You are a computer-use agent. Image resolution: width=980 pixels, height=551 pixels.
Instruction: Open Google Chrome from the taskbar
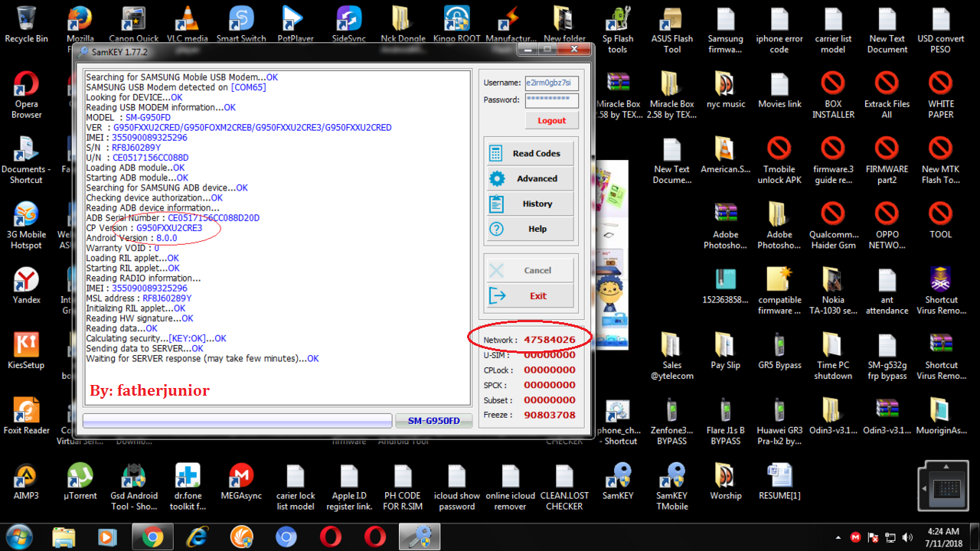point(152,536)
